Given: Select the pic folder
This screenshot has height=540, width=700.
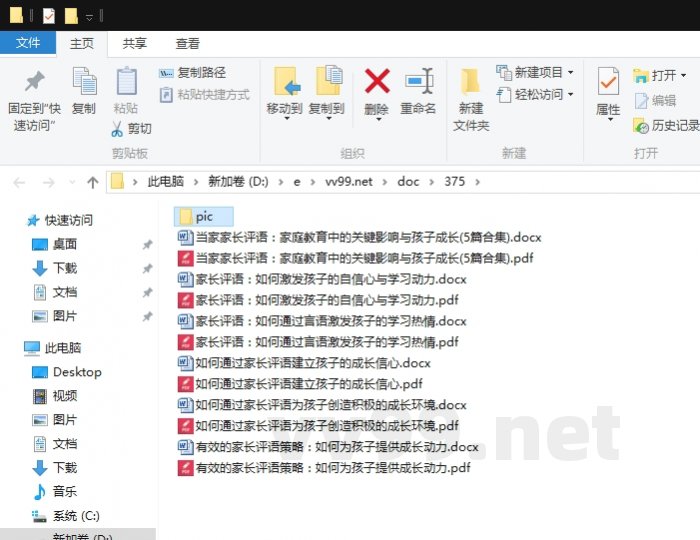Looking at the screenshot, I should point(204,217).
